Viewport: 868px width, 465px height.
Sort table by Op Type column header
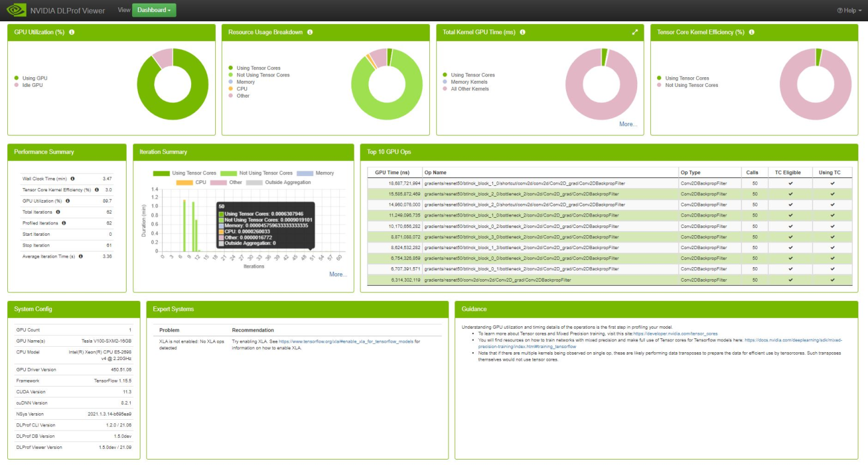690,172
